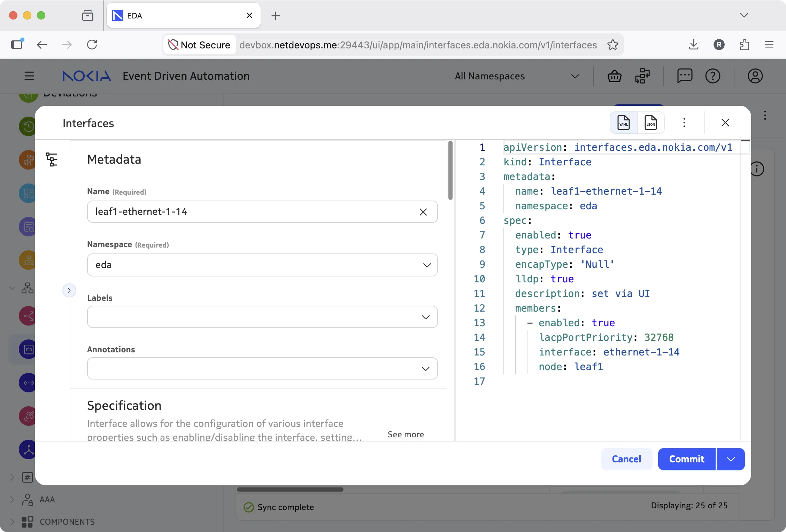The width and height of the screenshot is (786, 532).
Task: Click the form panel vertical scrollbar
Action: tap(450, 170)
